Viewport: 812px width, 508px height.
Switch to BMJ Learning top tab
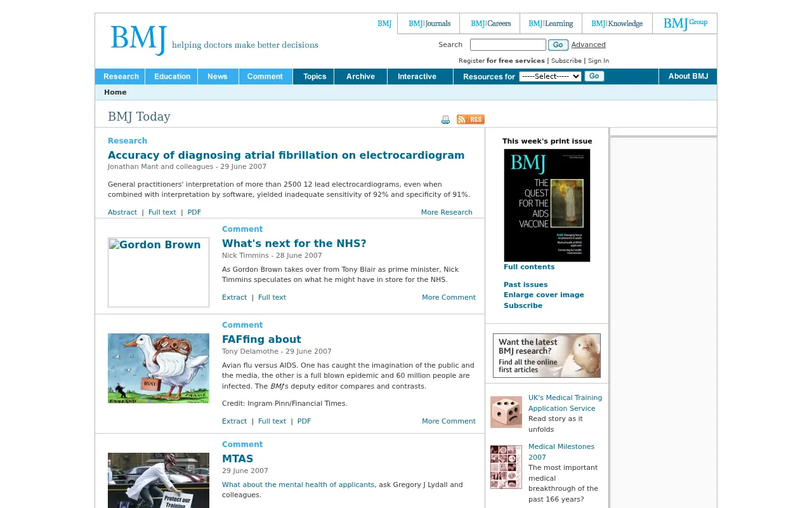pyautogui.click(x=551, y=23)
